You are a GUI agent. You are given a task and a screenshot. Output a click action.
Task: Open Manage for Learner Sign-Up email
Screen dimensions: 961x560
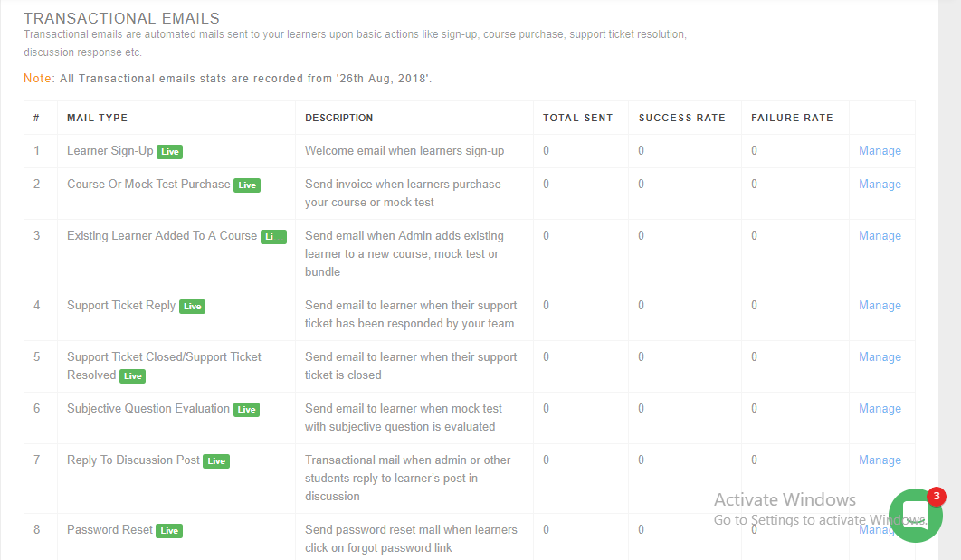[880, 150]
